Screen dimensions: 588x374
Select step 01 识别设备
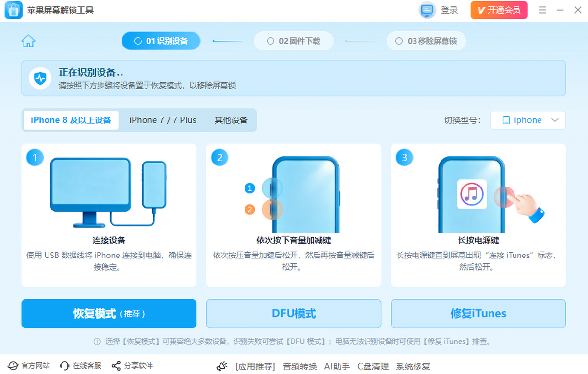pos(161,41)
